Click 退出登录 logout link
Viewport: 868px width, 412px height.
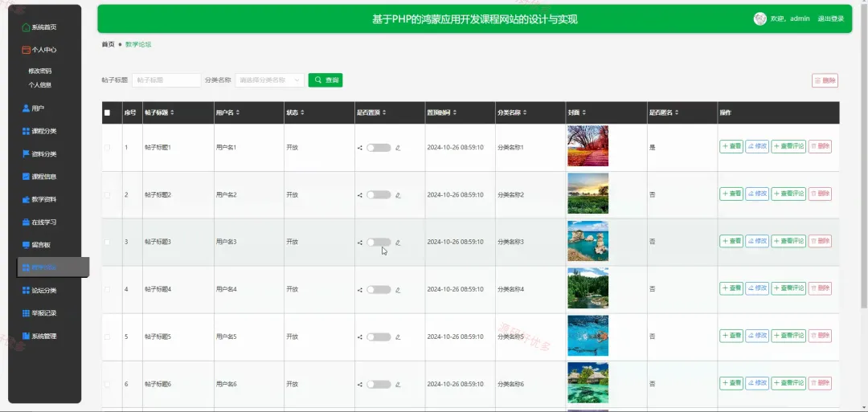click(831, 18)
